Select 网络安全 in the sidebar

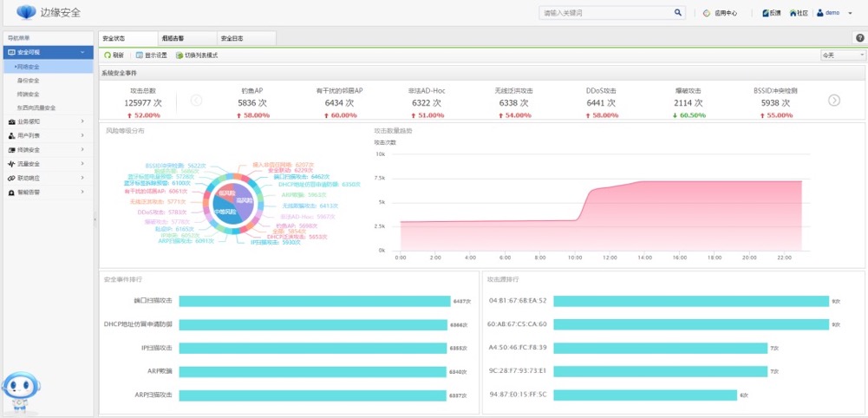coord(49,67)
